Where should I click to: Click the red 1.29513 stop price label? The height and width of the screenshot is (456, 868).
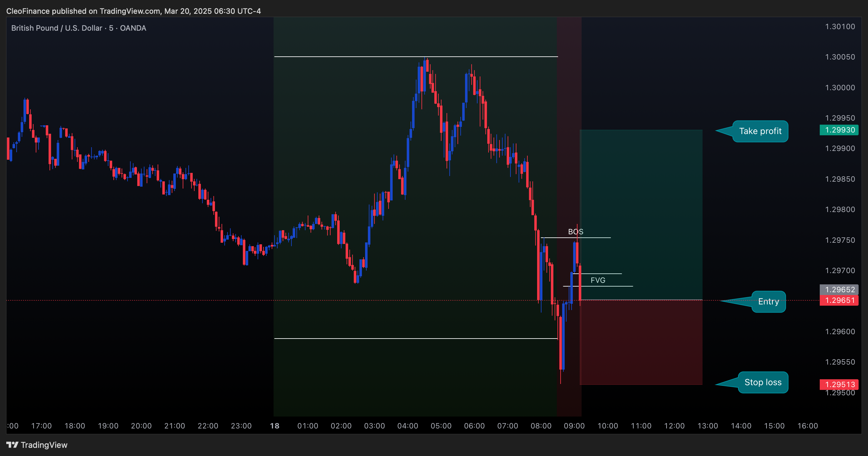(839, 384)
